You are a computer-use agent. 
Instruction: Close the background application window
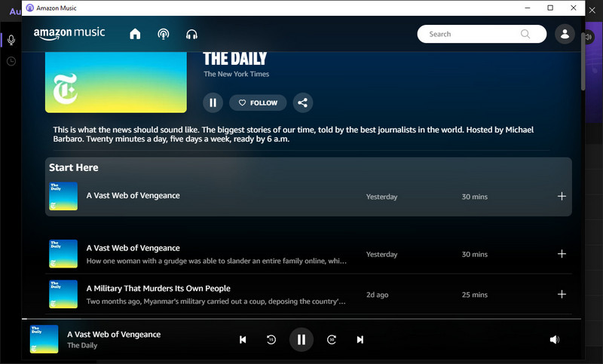tap(592, 11)
